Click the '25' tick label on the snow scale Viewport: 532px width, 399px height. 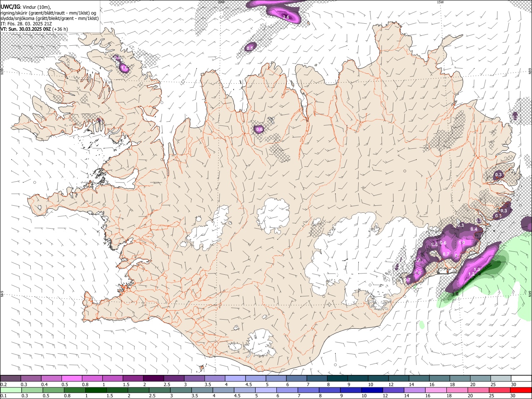tap(493, 384)
